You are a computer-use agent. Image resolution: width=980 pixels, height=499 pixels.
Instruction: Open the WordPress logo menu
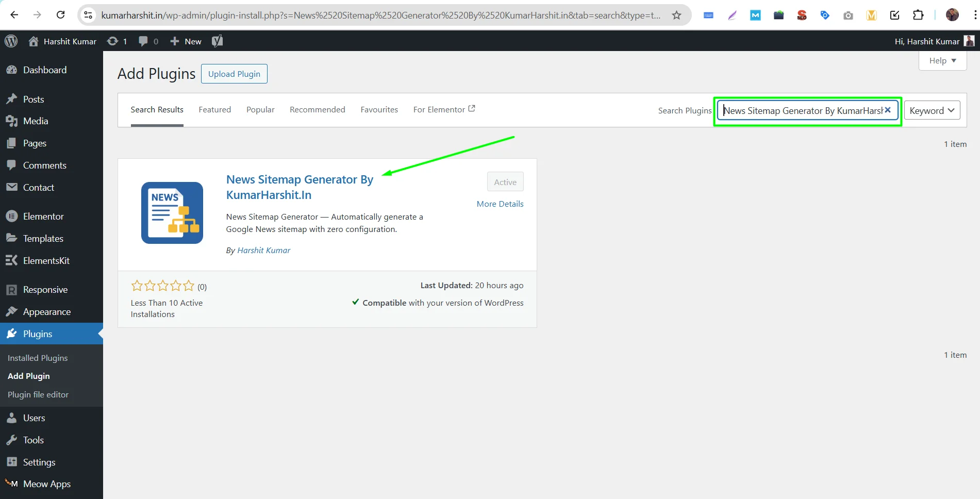point(11,41)
